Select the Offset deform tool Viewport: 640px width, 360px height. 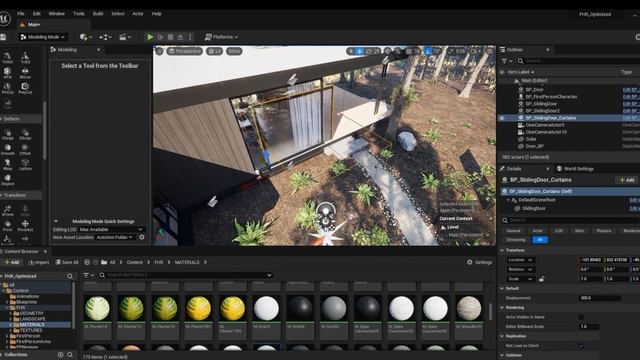[x=25, y=150]
